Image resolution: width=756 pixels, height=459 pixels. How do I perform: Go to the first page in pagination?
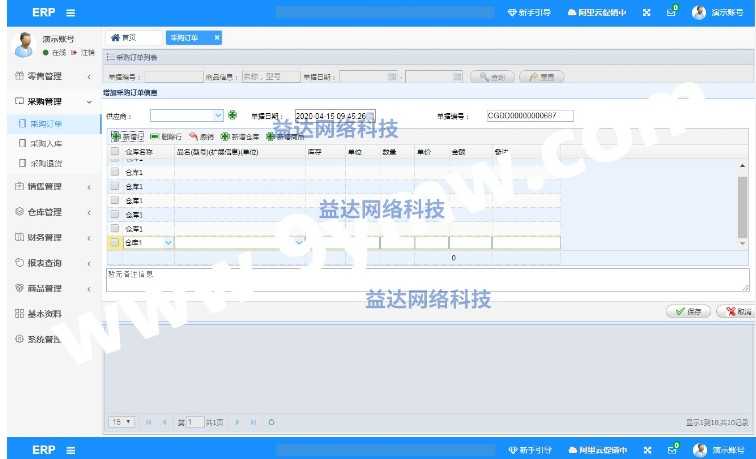pos(148,422)
